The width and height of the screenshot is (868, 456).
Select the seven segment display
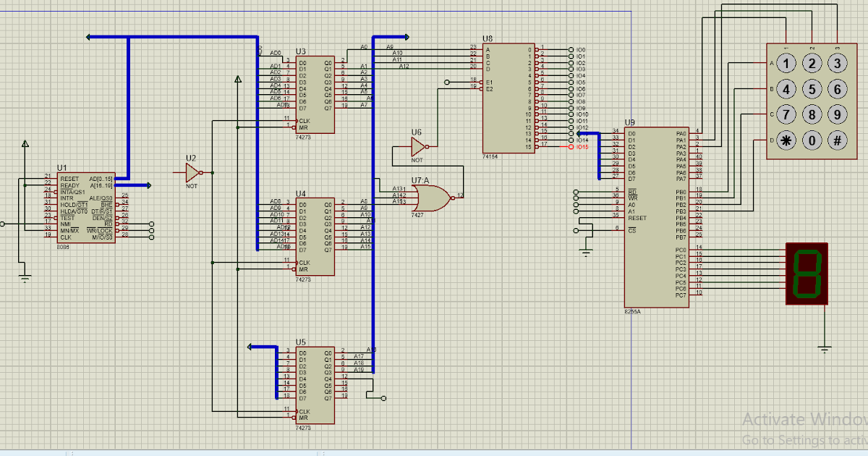click(x=805, y=275)
